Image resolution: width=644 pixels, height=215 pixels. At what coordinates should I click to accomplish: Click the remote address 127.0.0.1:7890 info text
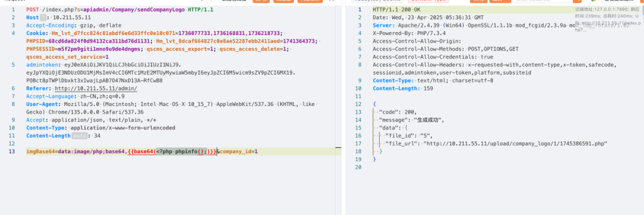pos(607,8)
